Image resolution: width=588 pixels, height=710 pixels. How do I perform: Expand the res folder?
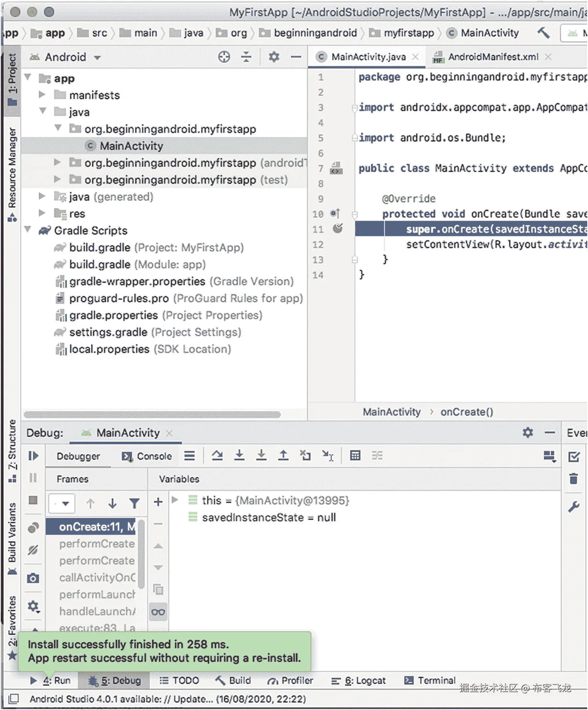point(42,213)
